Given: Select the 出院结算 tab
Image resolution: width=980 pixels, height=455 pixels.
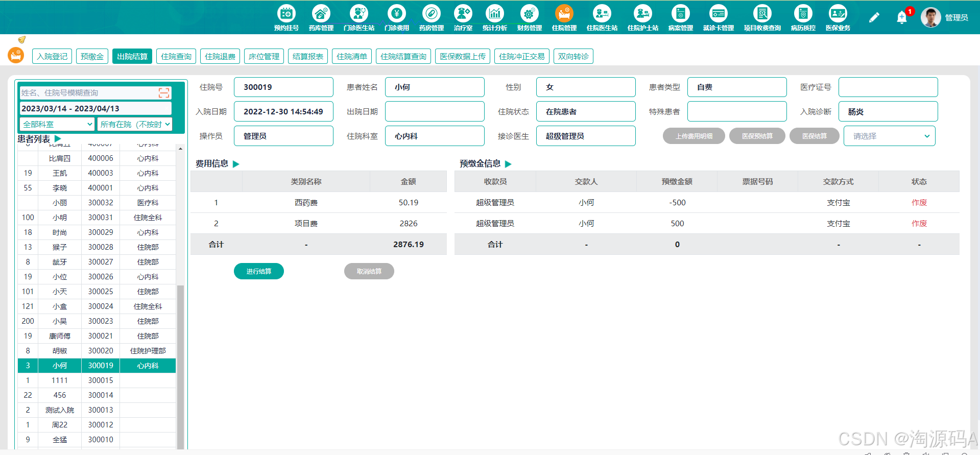Looking at the screenshot, I should 132,56.
